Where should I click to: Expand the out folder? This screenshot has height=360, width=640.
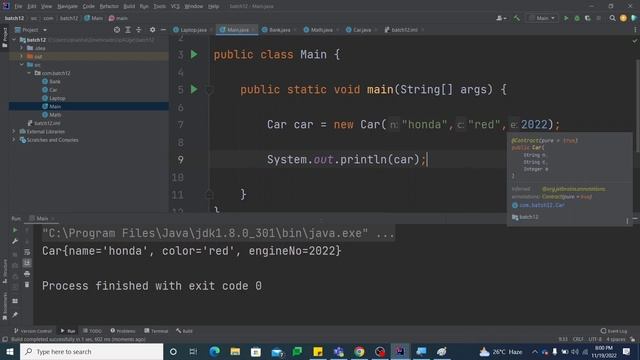22,56
